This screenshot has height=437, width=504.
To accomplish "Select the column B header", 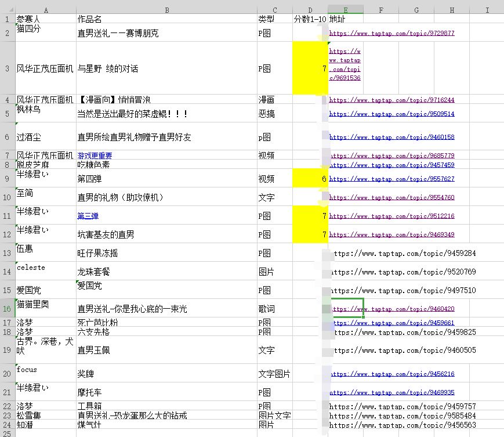I will tap(166, 9).
